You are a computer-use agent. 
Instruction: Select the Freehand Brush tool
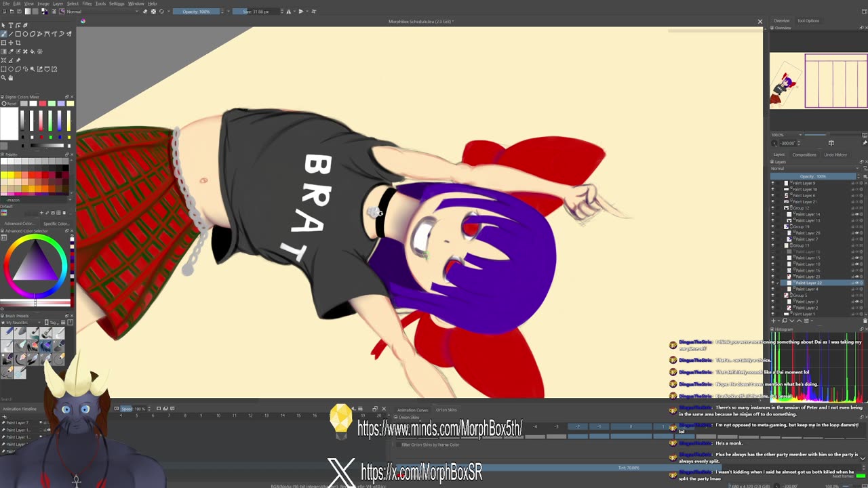[3, 34]
